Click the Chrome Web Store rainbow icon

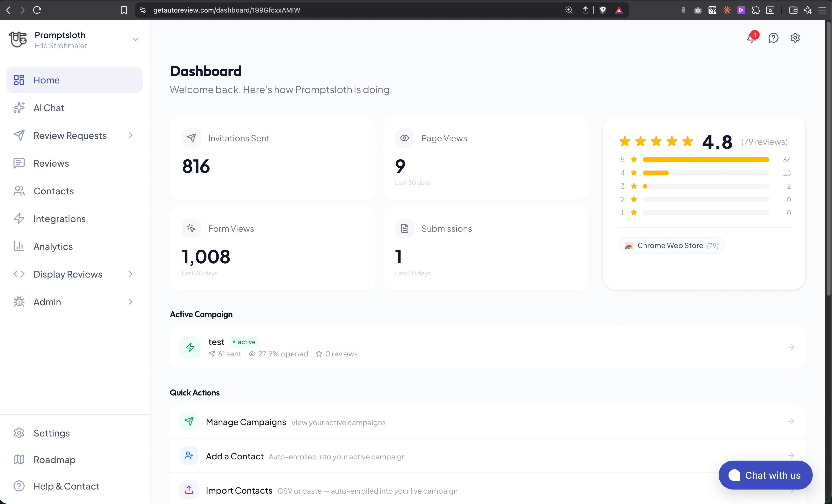pyautogui.click(x=629, y=246)
